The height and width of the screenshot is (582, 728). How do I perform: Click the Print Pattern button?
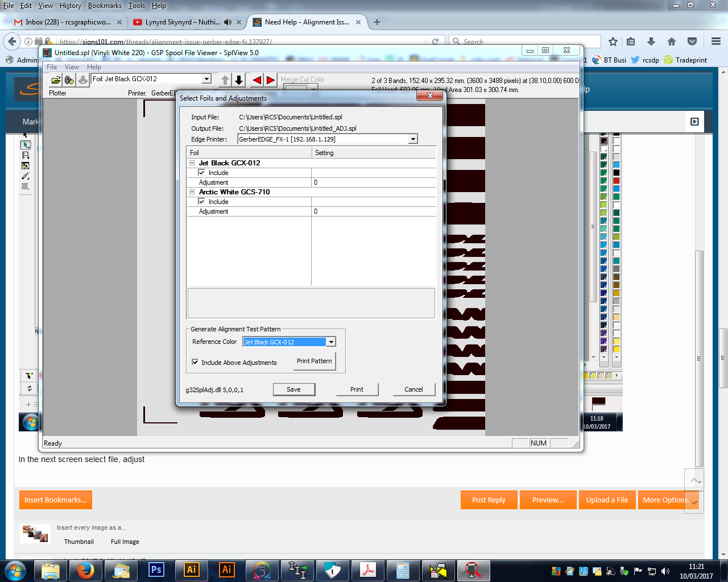tap(314, 361)
